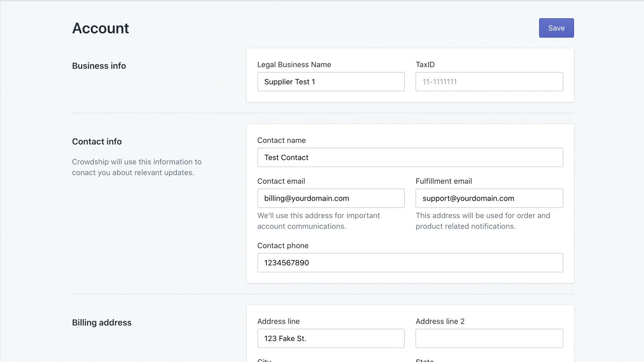Click the Fulfillment email label text
This screenshot has height=362, width=644.
(x=444, y=181)
